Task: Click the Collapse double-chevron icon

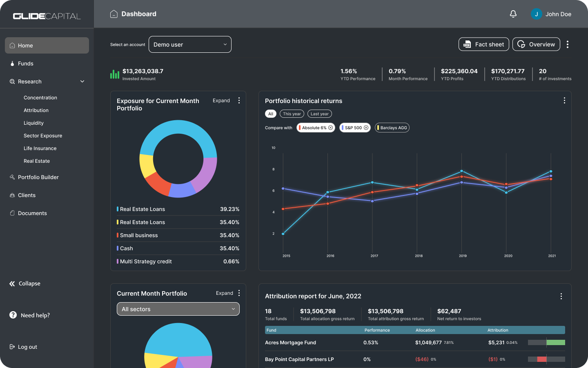Action: coord(12,283)
